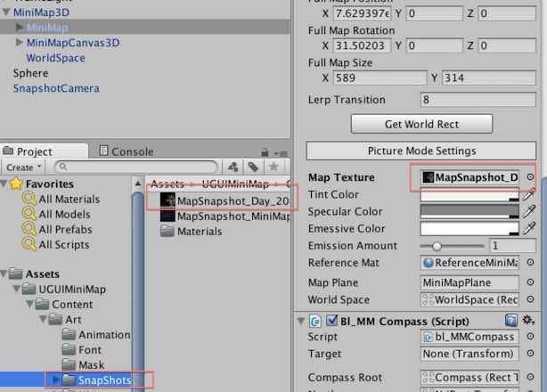Open Script field object picker circle
This screenshot has width=547, height=392.
tap(530, 336)
